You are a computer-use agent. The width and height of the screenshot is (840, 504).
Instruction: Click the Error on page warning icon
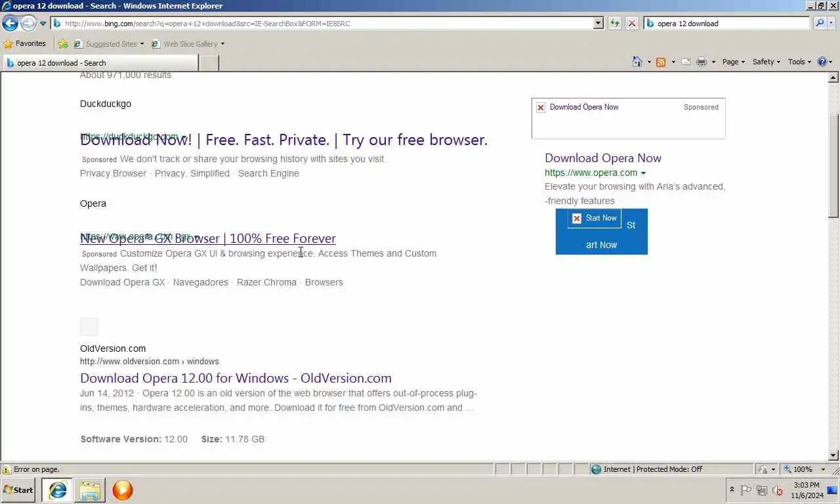pyautogui.click(x=7, y=469)
